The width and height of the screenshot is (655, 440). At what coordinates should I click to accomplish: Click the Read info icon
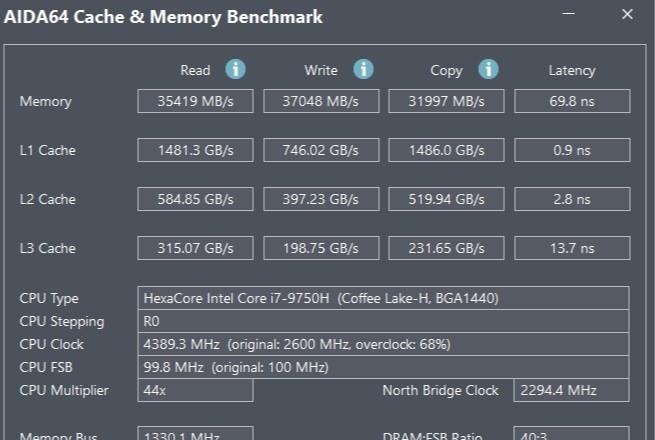[x=236, y=69]
